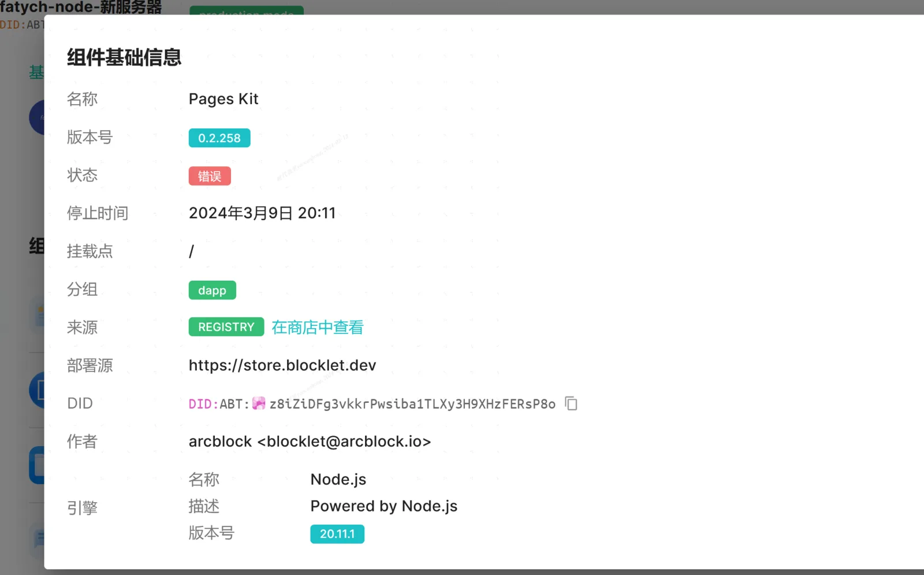This screenshot has width=924, height=575.
Task: Click the dapp group tag
Action: [212, 290]
